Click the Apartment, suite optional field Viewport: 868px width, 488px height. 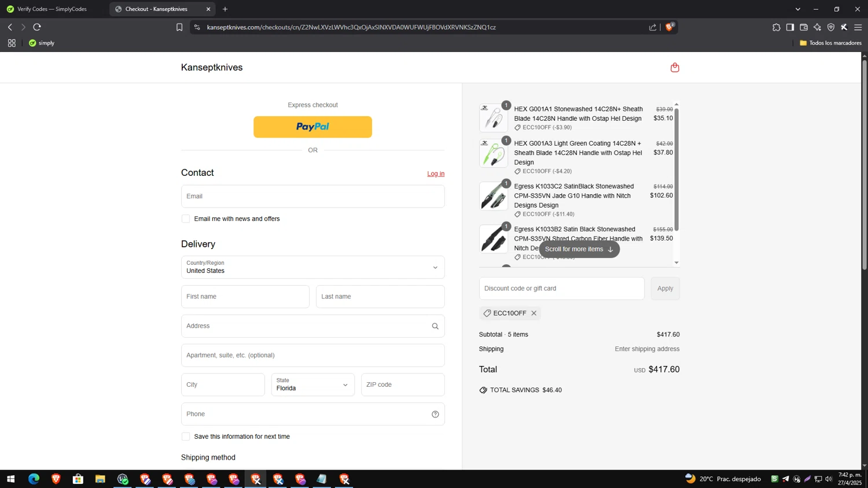point(312,356)
